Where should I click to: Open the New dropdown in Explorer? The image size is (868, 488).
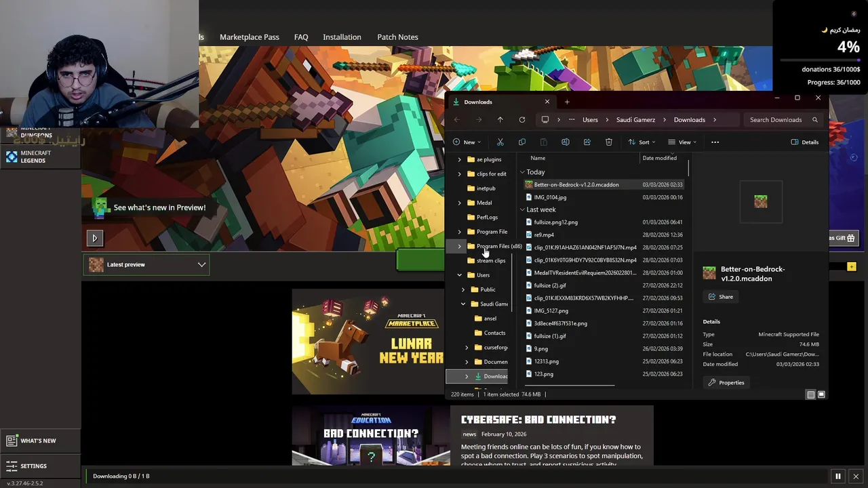click(467, 142)
